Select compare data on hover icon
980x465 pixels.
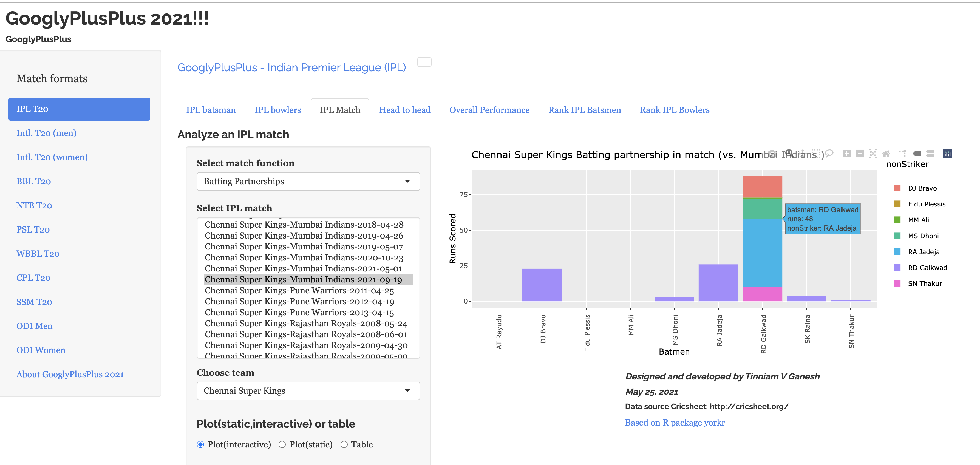click(930, 154)
